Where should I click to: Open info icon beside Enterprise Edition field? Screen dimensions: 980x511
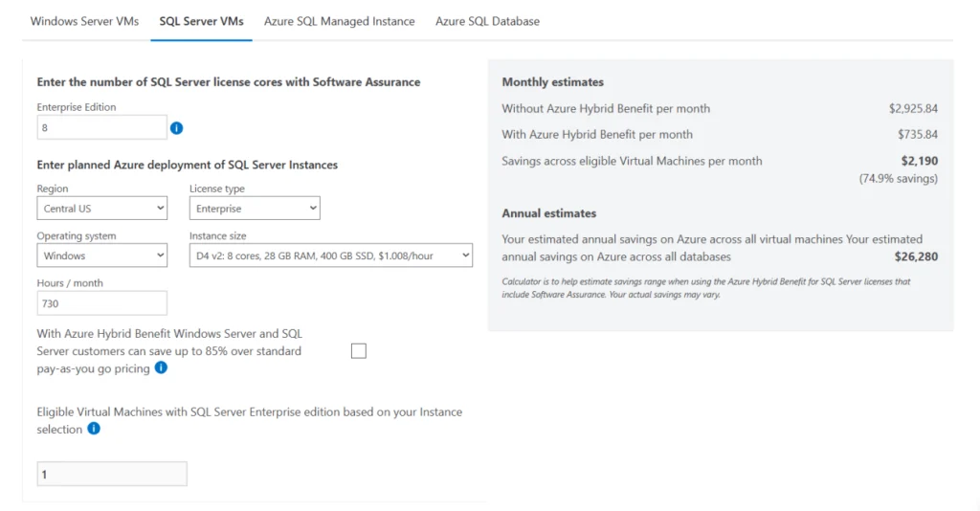coord(177,128)
